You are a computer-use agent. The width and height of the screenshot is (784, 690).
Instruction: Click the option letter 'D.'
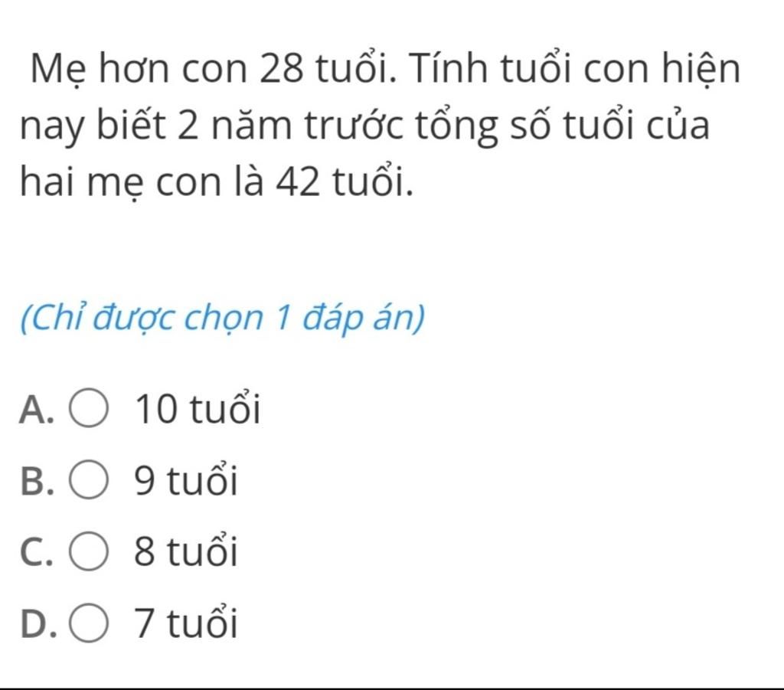[38, 623]
